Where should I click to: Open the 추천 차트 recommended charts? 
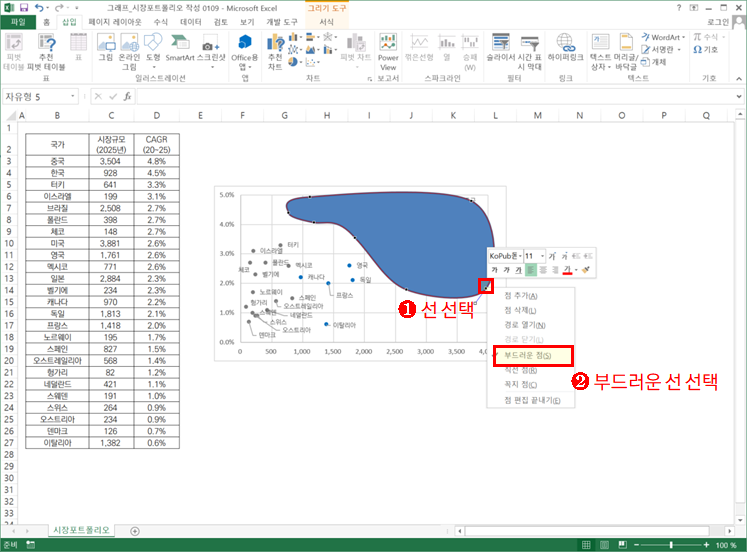pyautogui.click(x=275, y=52)
